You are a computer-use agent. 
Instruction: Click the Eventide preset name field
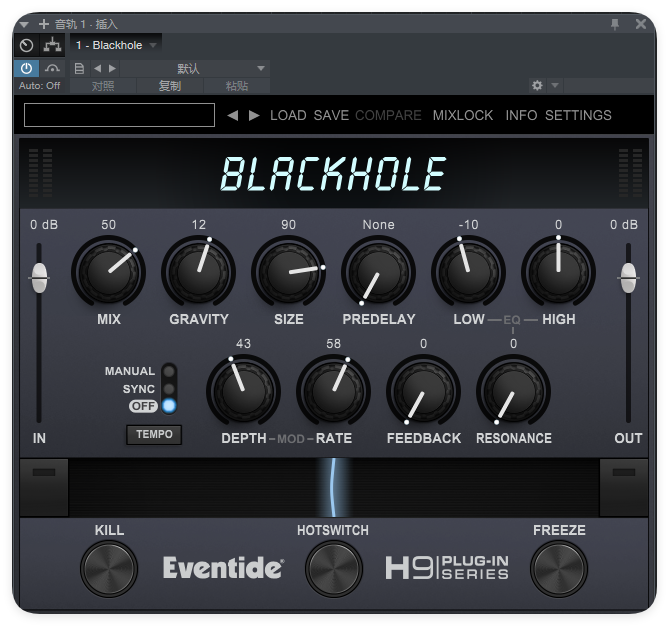click(x=119, y=115)
